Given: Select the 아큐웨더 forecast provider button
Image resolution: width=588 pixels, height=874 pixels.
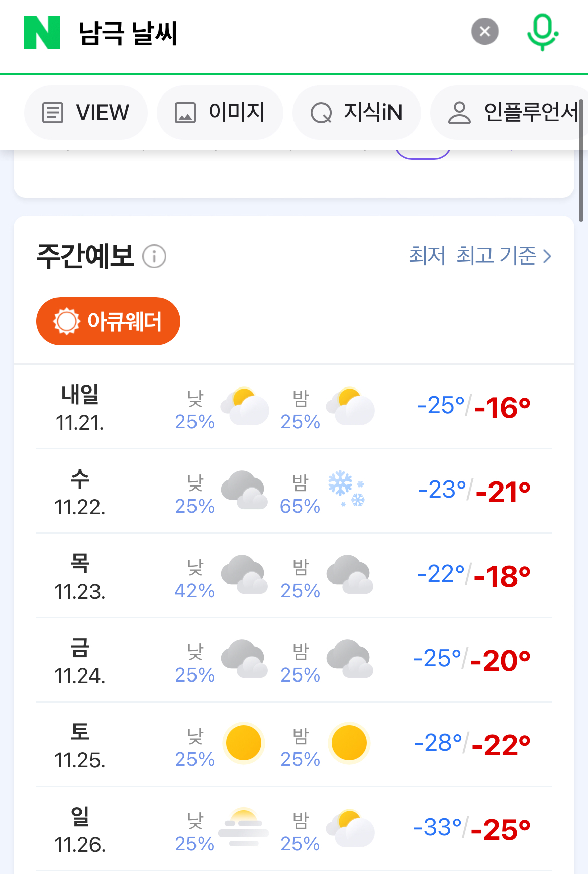Looking at the screenshot, I should 108,321.
